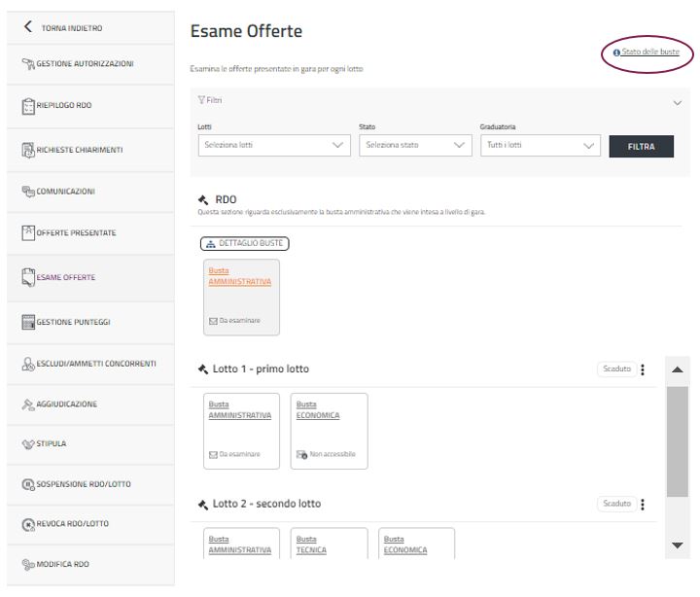
Task: Click the Dettaglio Buste button
Action: (x=244, y=243)
